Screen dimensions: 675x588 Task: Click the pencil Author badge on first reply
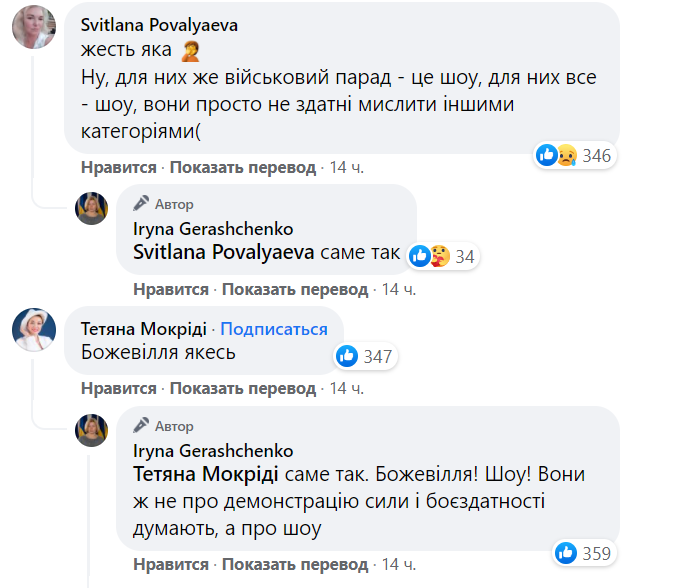(x=164, y=204)
